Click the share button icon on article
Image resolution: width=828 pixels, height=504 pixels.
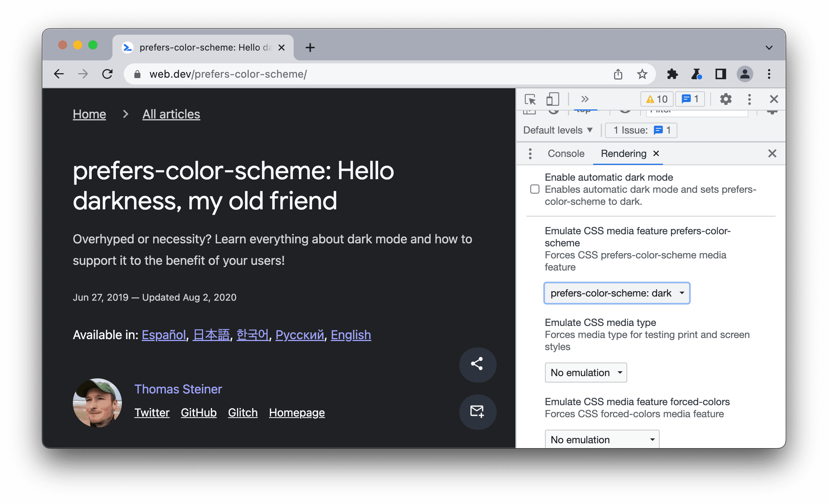[477, 363]
